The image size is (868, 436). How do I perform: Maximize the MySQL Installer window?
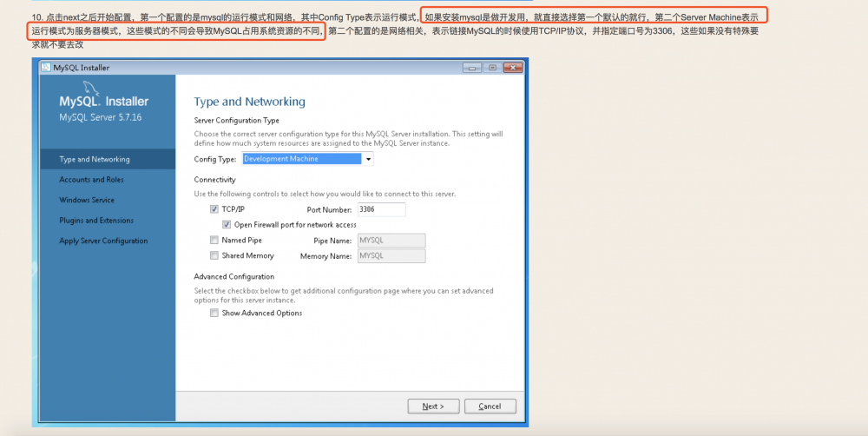492,68
